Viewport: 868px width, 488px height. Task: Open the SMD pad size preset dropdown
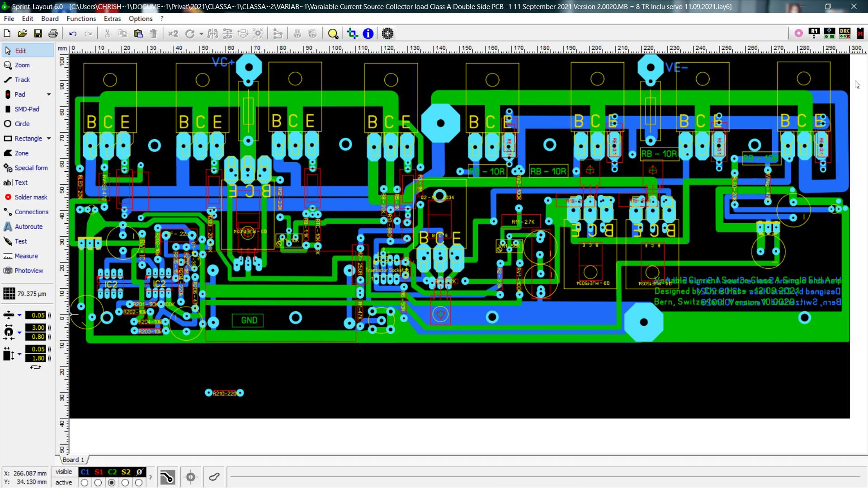[19, 354]
